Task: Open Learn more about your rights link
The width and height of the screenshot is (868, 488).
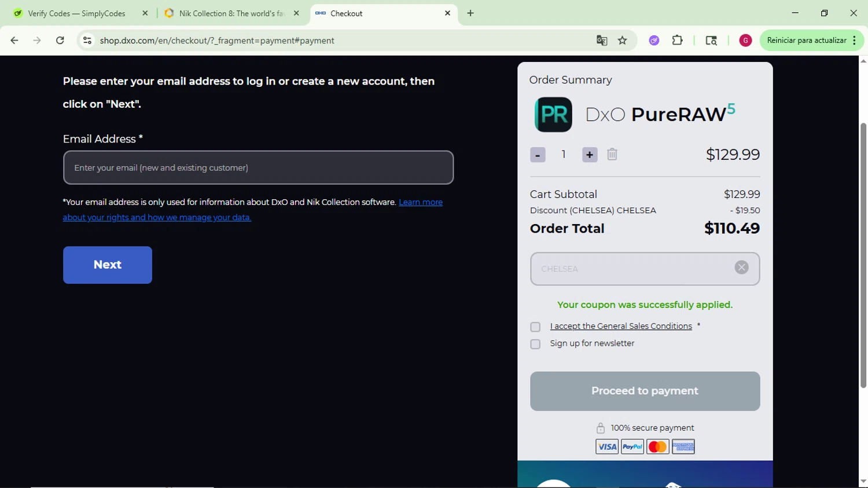Action: (253, 210)
